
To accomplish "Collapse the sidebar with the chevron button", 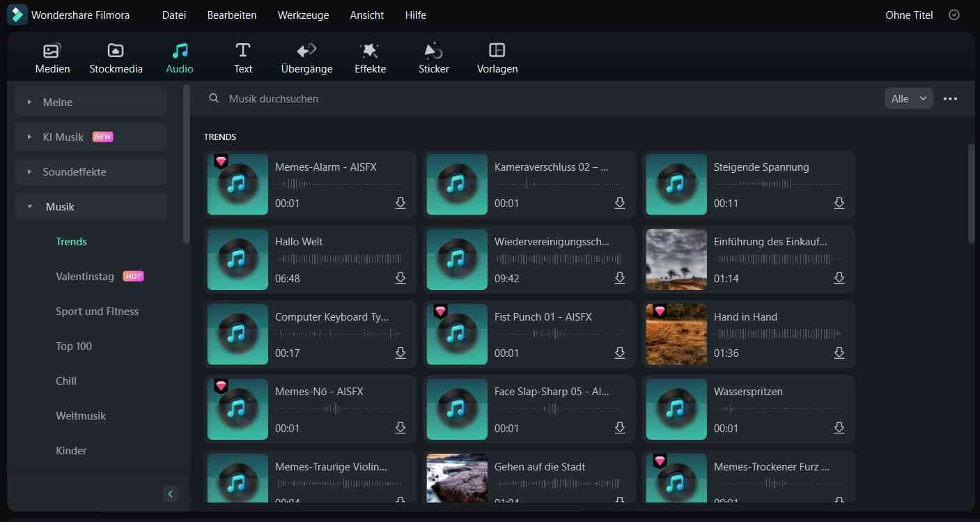I will click(171, 494).
